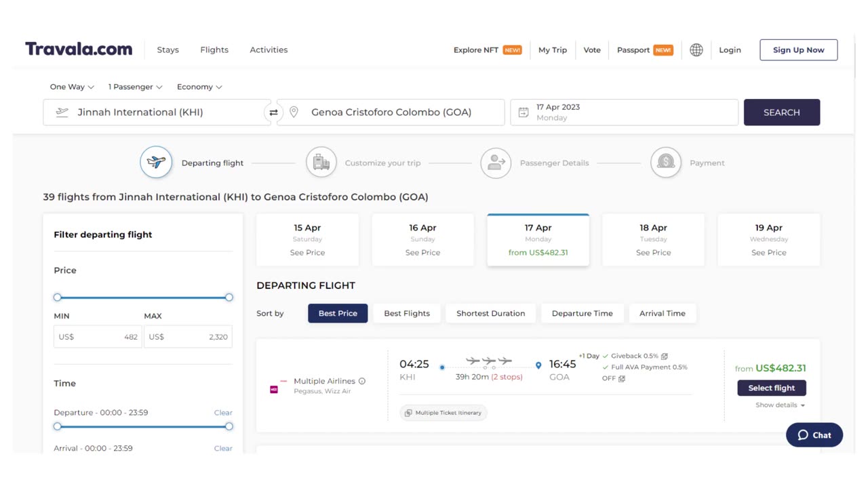The image size is (868, 488).
Task: Click the Price slider maximum handle
Action: tap(229, 298)
